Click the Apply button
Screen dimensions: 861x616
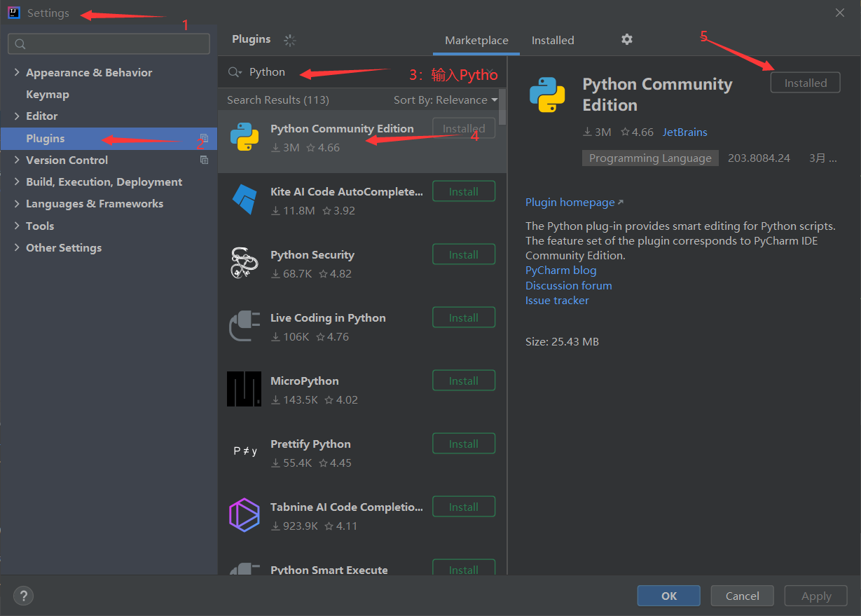click(816, 596)
